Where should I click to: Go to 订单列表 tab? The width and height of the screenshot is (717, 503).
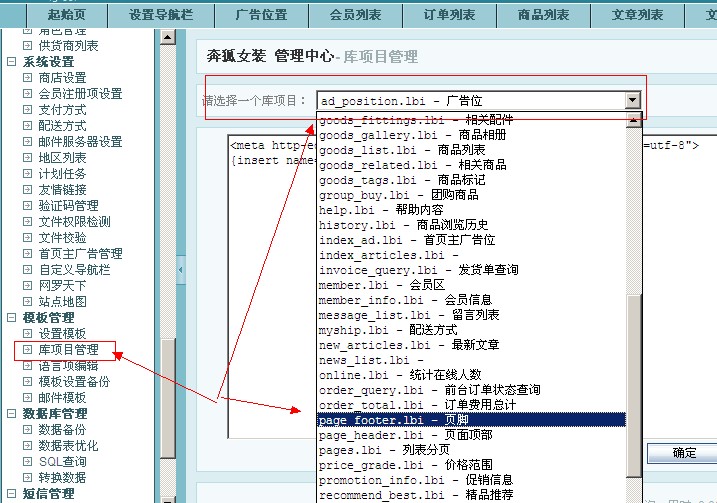449,15
